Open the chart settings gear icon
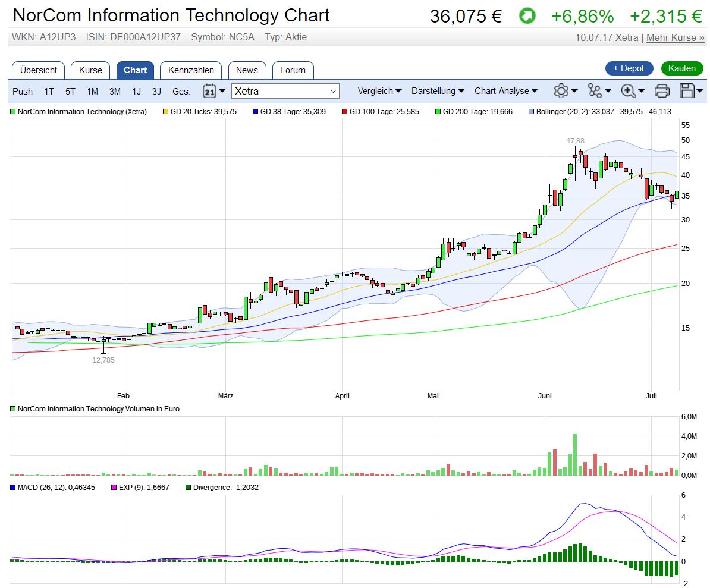The image size is (710, 588). coord(561,91)
